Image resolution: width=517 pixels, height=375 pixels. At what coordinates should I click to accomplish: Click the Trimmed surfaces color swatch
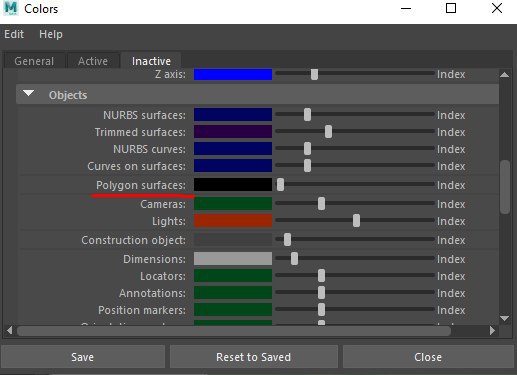click(233, 132)
